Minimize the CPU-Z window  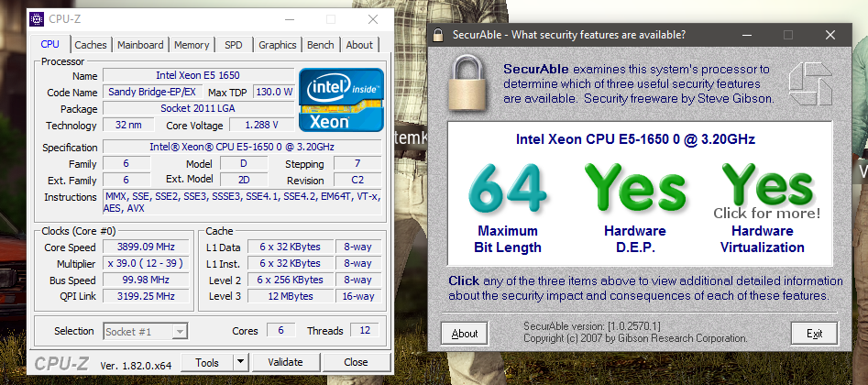tap(290, 19)
